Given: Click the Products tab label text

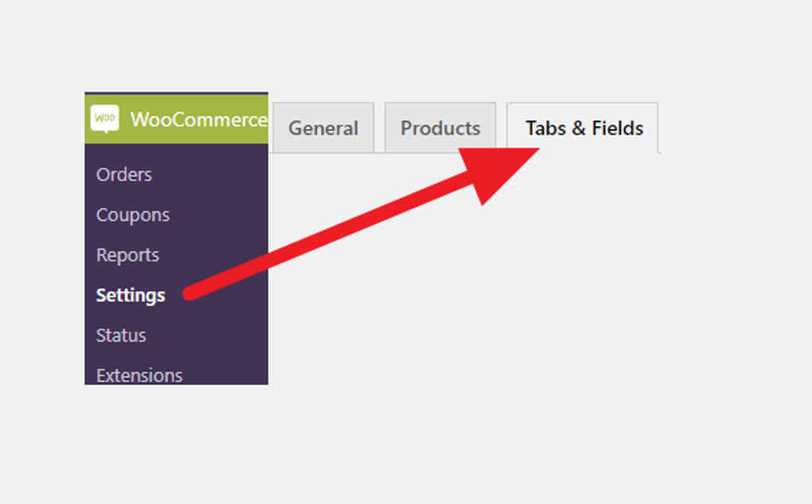Looking at the screenshot, I should click(440, 127).
